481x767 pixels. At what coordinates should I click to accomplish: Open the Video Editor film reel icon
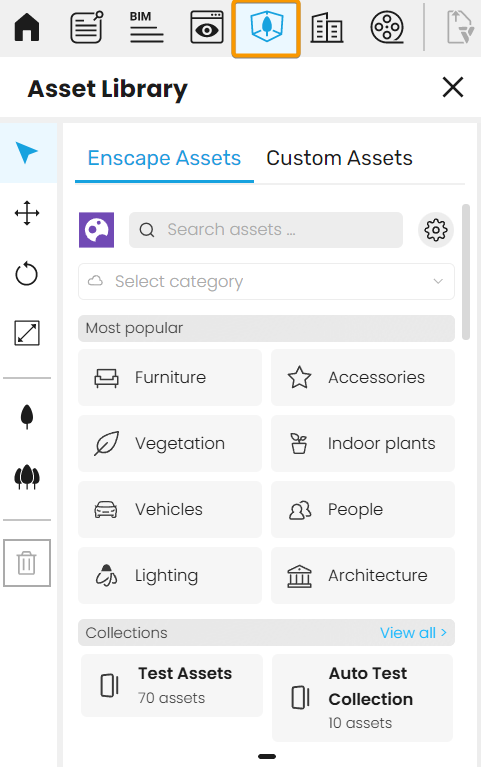coord(387,27)
